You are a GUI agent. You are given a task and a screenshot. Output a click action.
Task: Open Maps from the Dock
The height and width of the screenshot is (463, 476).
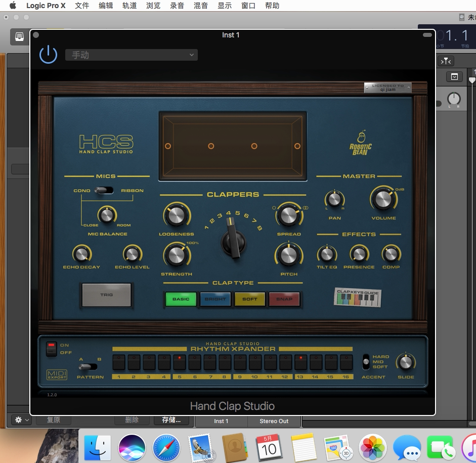coord(337,448)
